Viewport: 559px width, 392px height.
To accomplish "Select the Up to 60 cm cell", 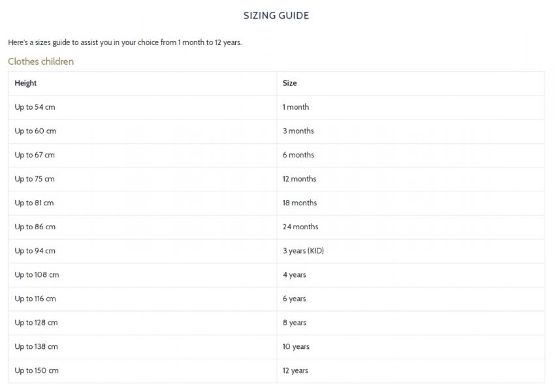I will point(35,131).
